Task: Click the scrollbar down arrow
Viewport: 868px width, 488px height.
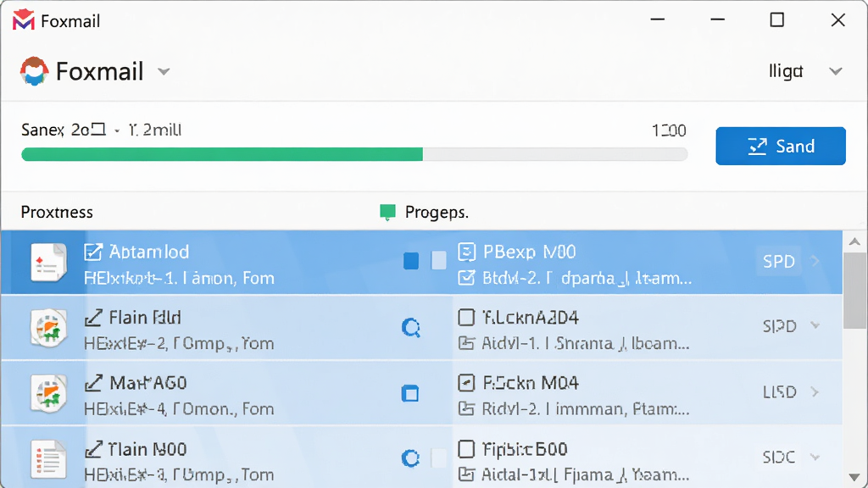Action: (x=854, y=478)
